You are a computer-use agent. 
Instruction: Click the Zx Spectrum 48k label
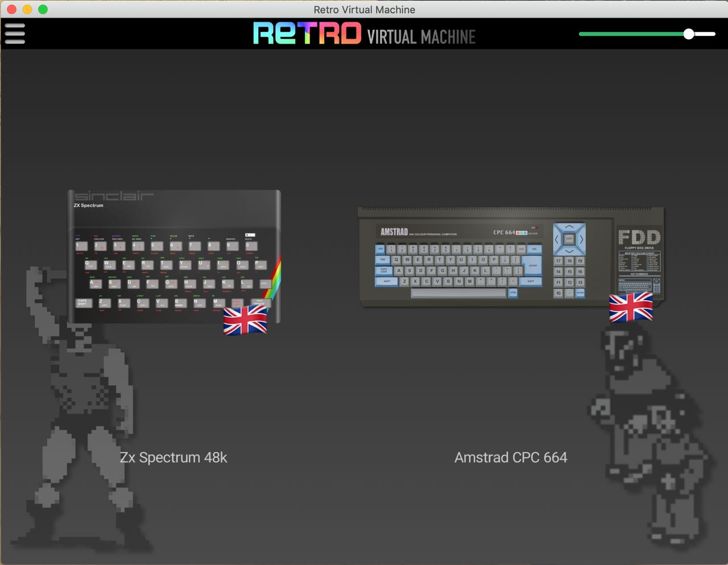coord(173,457)
